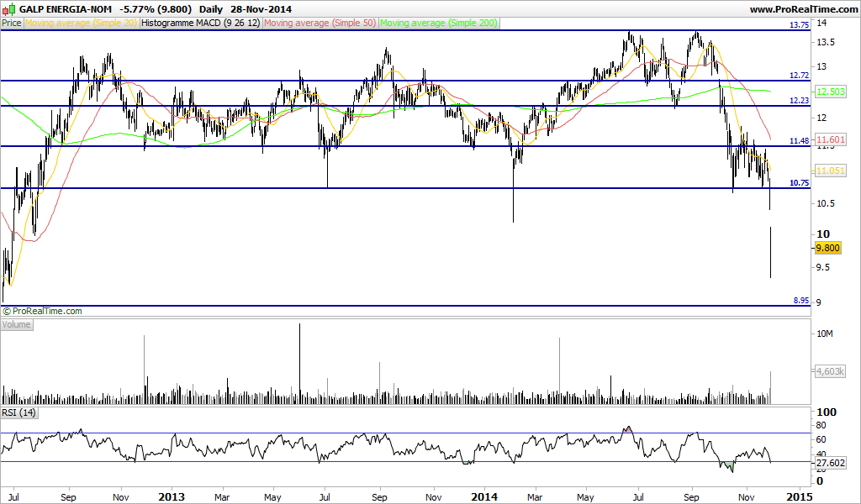Click the 10M volume axis label

click(x=826, y=334)
